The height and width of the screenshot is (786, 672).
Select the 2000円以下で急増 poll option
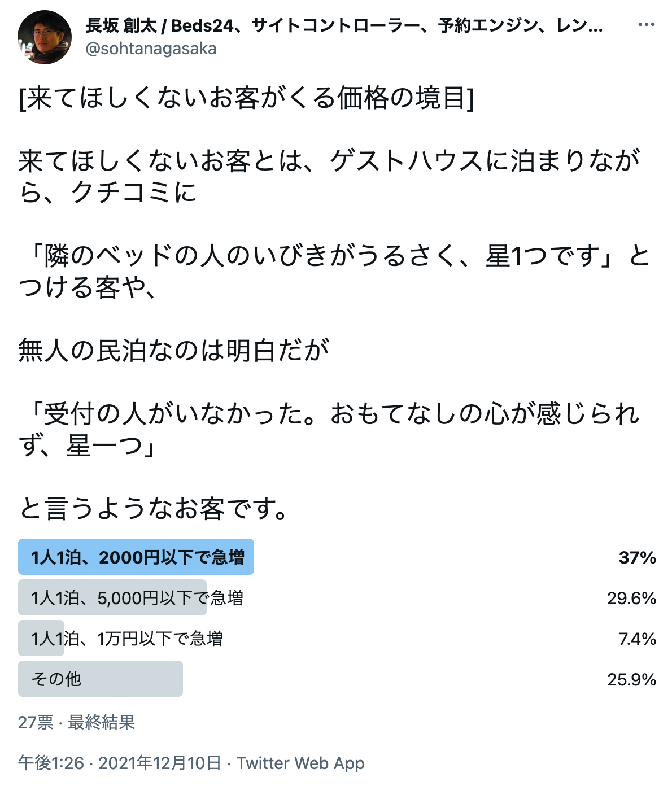[138, 557]
